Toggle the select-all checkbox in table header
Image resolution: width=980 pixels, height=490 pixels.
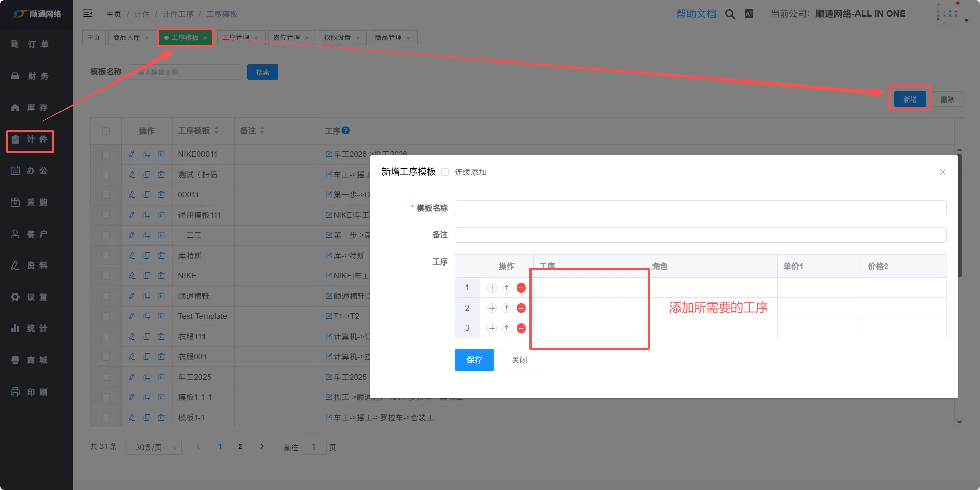pyautogui.click(x=106, y=131)
